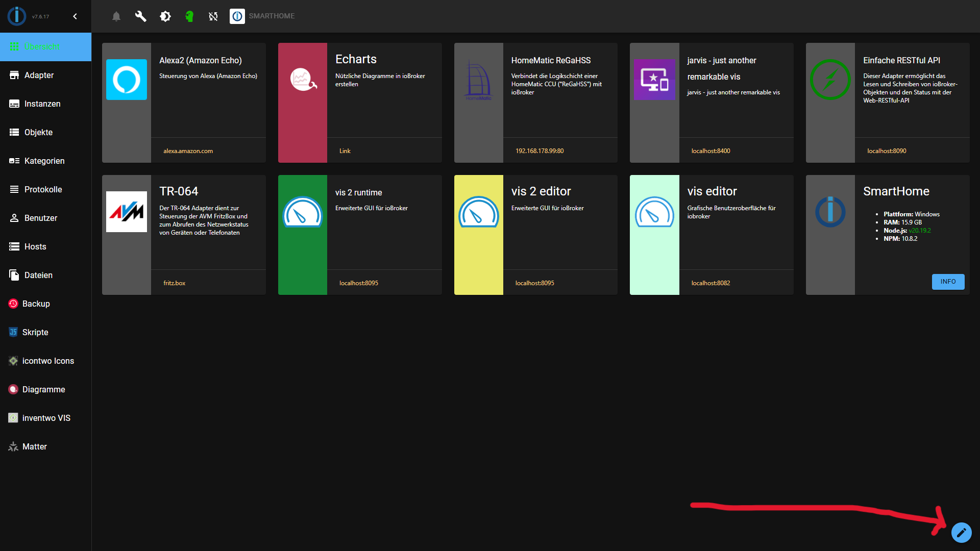Open system settings wrench icon
Screen dimensions: 980x551
pos(141,16)
